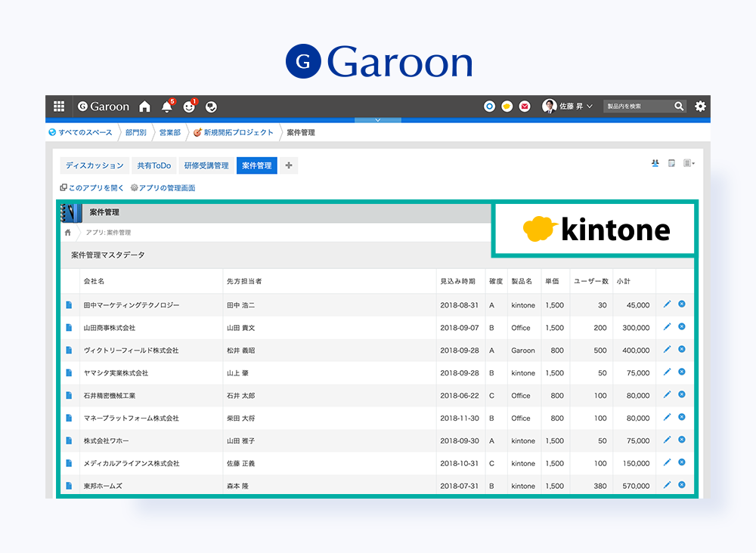This screenshot has width=756, height=553.
Task: Open the application grid menu
Action: click(x=59, y=107)
